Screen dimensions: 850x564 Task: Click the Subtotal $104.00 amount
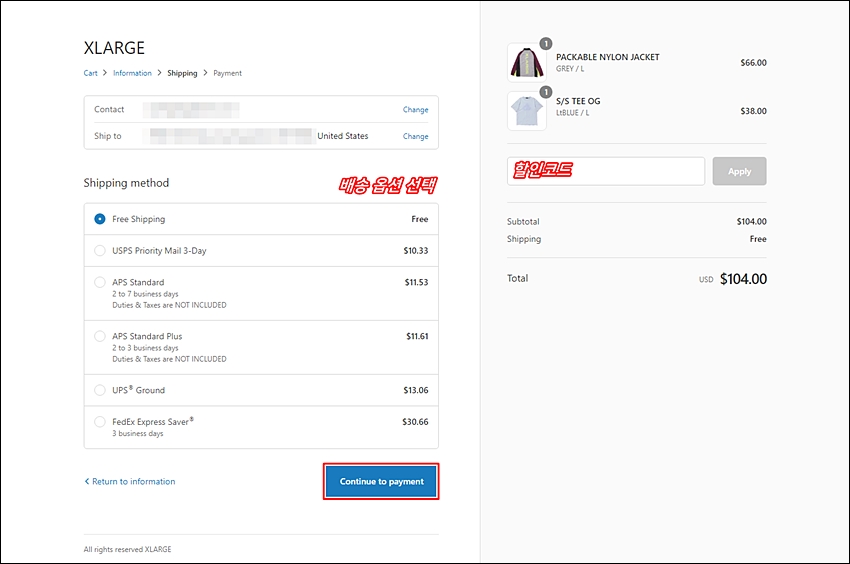click(x=751, y=221)
